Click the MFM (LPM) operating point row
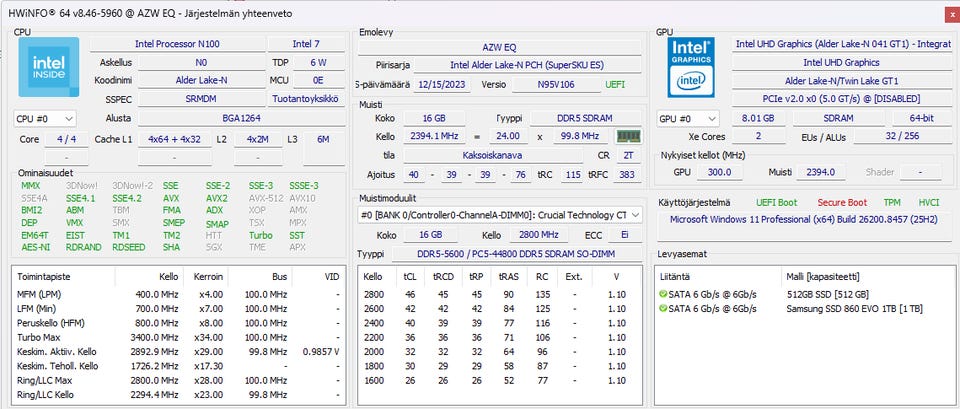The width and height of the screenshot is (960, 409). click(178, 294)
